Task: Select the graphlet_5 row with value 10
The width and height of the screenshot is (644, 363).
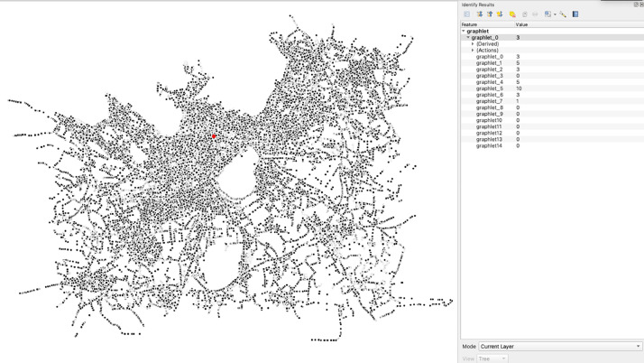Action: (x=552, y=88)
